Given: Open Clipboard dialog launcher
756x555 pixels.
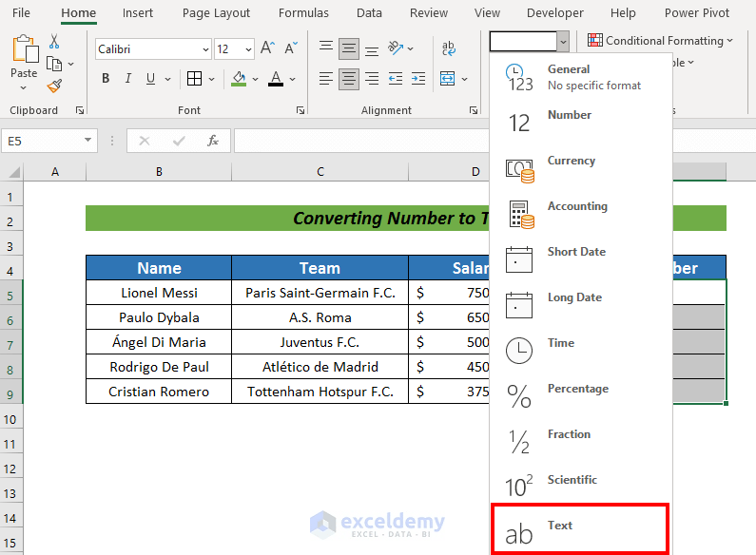Looking at the screenshot, I should [x=80, y=110].
